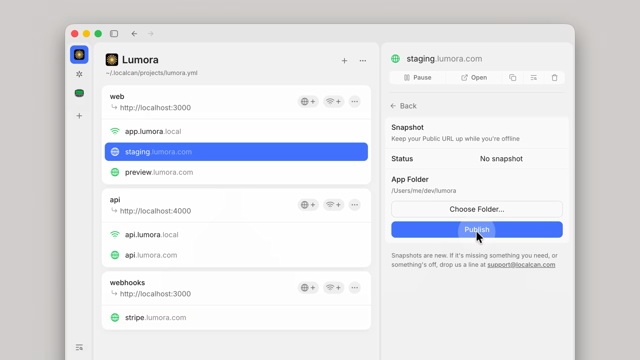Click the Lumora logo next to project title
The width and height of the screenshot is (640, 360).
(x=112, y=60)
